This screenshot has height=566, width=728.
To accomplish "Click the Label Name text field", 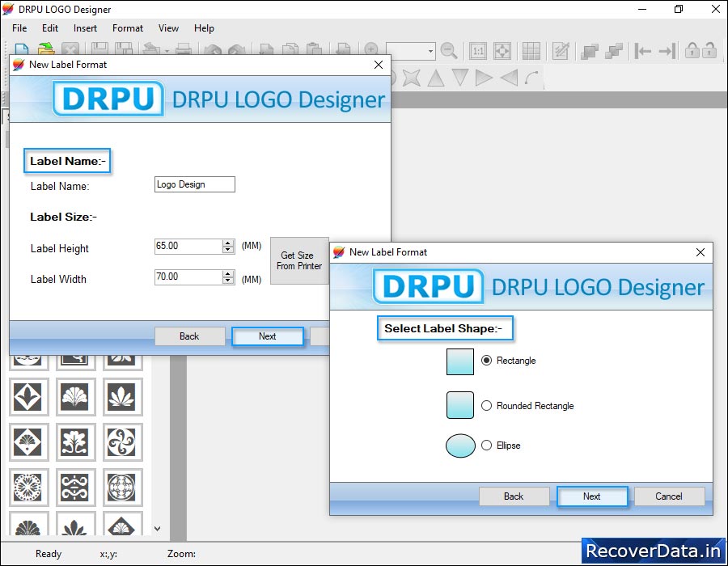I will click(194, 184).
